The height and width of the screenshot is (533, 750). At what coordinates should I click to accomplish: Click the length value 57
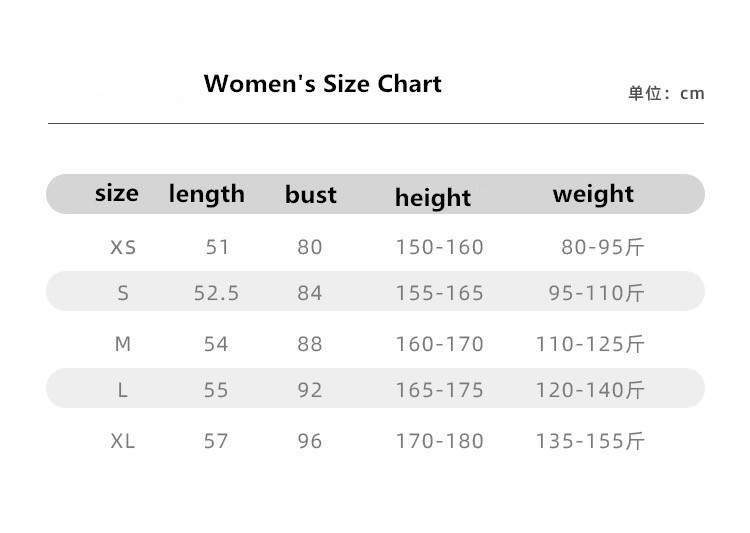pyautogui.click(x=216, y=441)
